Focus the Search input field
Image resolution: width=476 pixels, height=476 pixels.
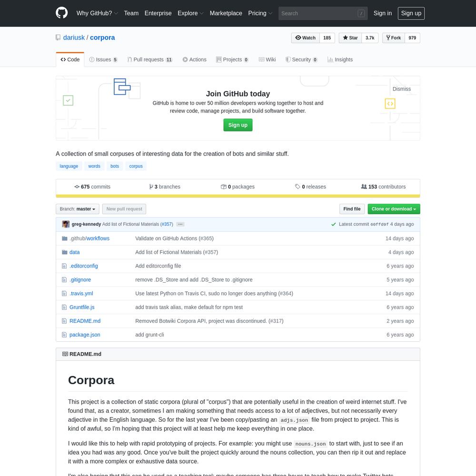323,13
